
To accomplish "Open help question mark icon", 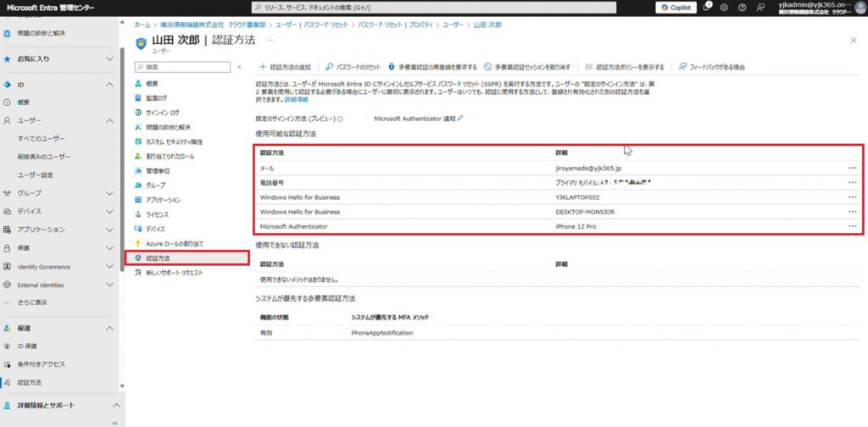I will (x=743, y=8).
